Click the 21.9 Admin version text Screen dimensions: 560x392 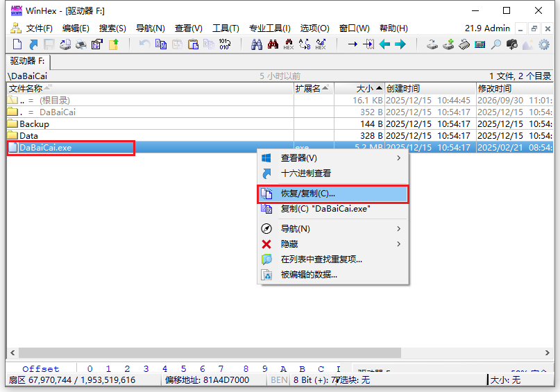pyautogui.click(x=487, y=28)
